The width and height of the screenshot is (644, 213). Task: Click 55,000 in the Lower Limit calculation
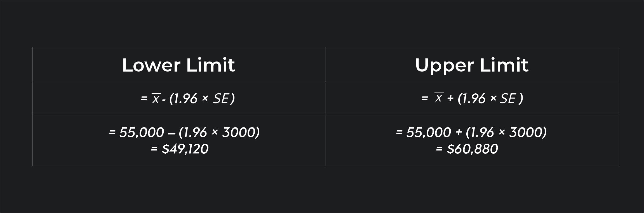pos(142,132)
